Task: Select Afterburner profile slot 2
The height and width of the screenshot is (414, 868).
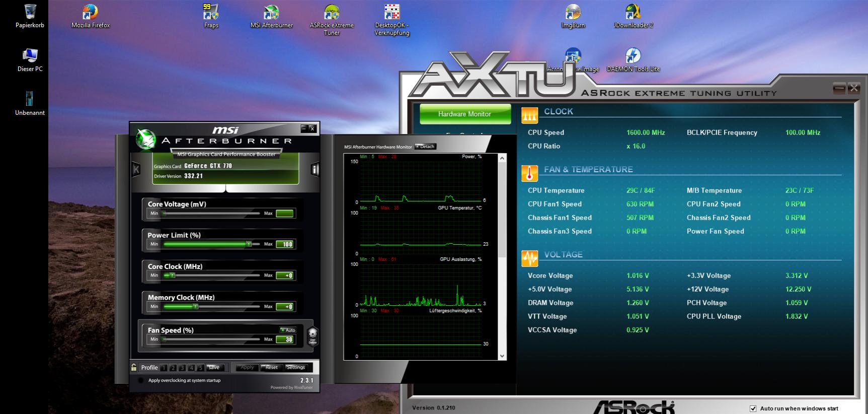Action: pyautogui.click(x=173, y=368)
